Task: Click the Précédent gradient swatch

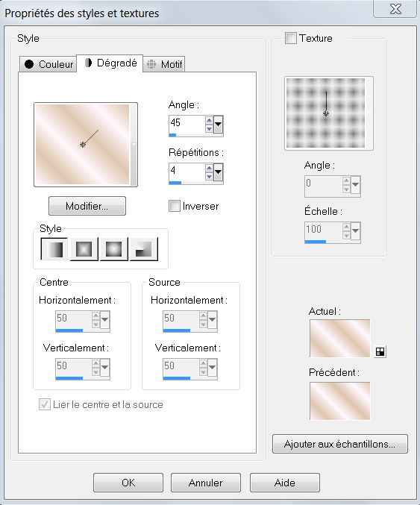Action: coord(339,401)
